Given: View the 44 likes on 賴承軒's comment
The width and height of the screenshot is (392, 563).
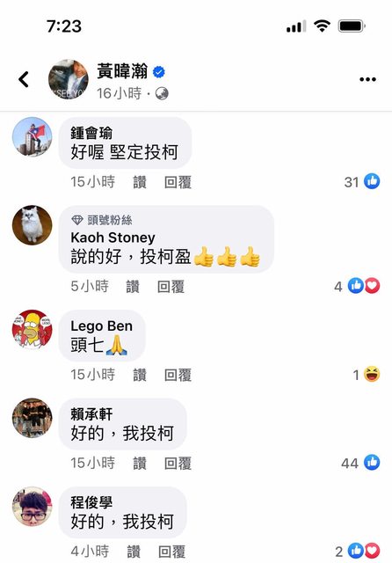Looking at the screenshot, I should click(360, 463).
